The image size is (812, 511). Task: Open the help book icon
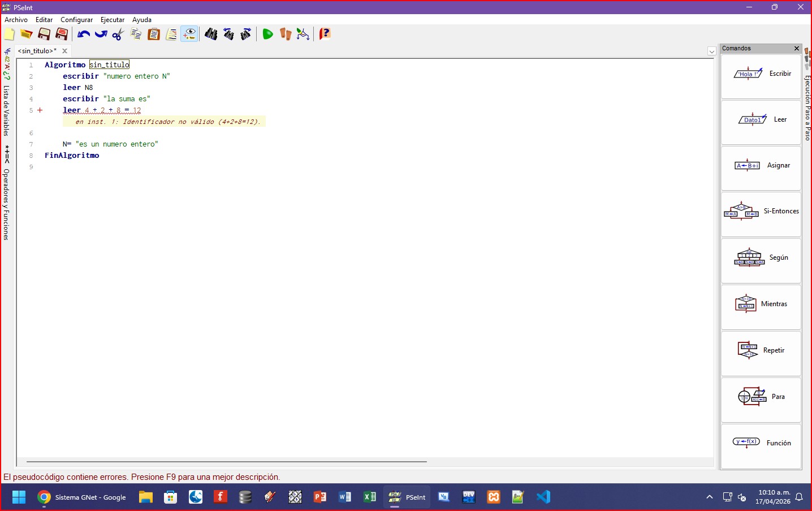pyautogui.click(x=325, y=34)
